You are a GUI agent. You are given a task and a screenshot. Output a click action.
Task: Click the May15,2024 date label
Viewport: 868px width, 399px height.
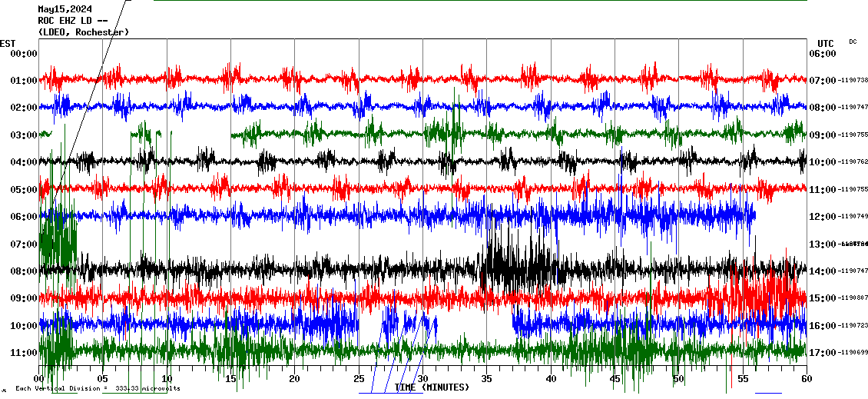[70, 9]
